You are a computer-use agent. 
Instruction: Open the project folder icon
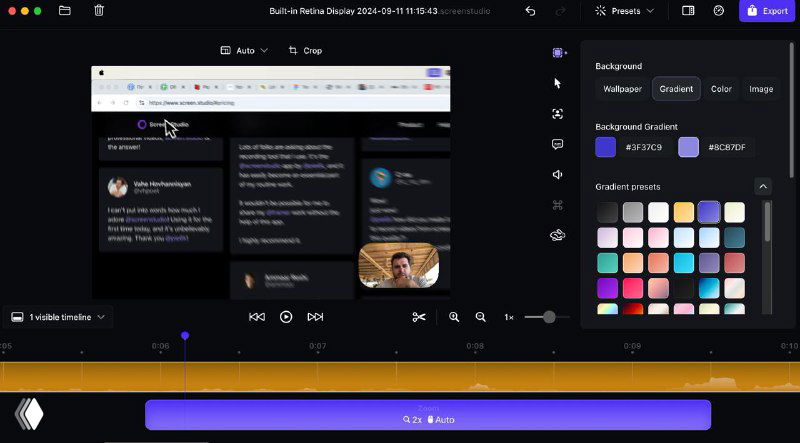pyautogui.click(x=65, y=11)
